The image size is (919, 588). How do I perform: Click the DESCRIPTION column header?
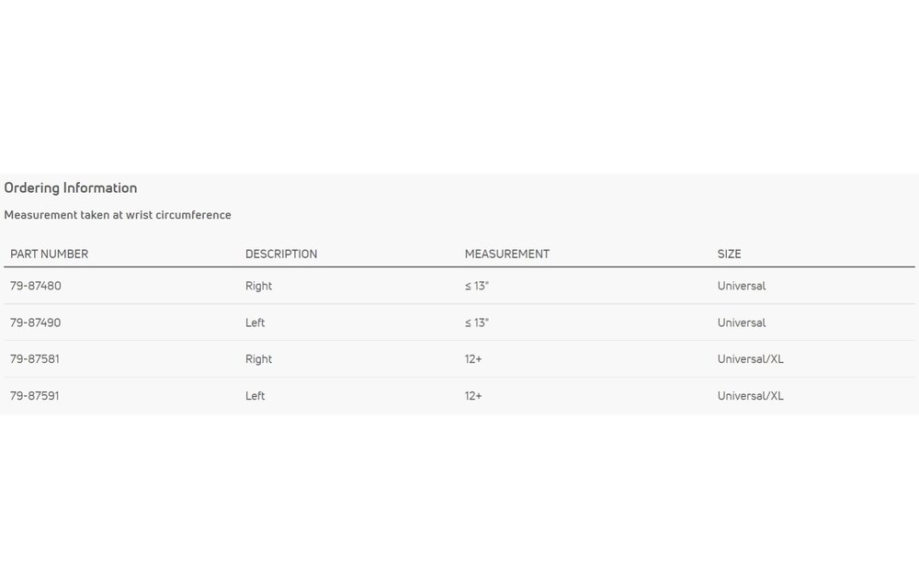point(281,254)
